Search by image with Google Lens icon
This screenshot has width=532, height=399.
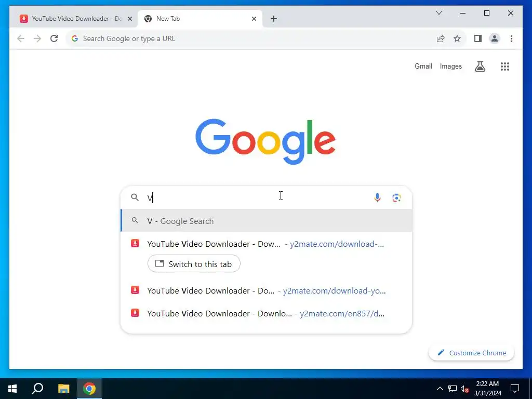(396, 197)
